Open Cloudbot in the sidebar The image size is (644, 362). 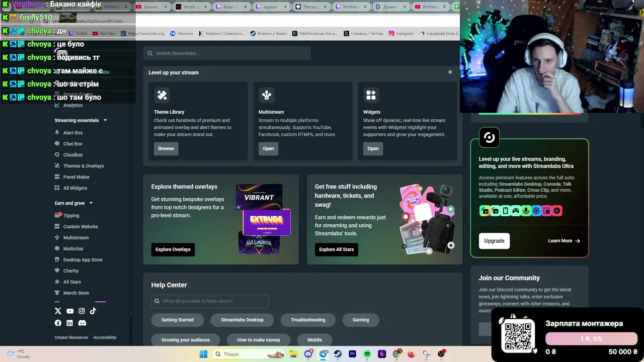(68, 155)
